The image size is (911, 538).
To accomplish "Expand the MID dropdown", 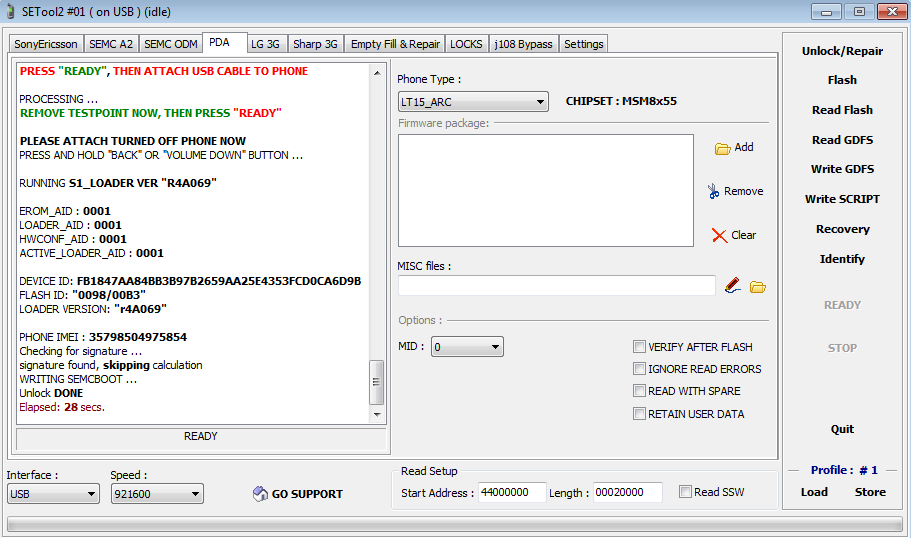I will tap(467, 347).
